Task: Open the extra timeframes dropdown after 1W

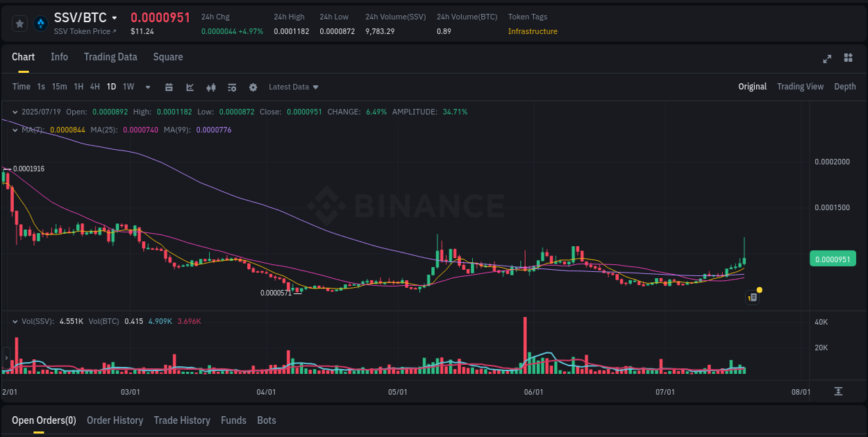Action: 147,87
